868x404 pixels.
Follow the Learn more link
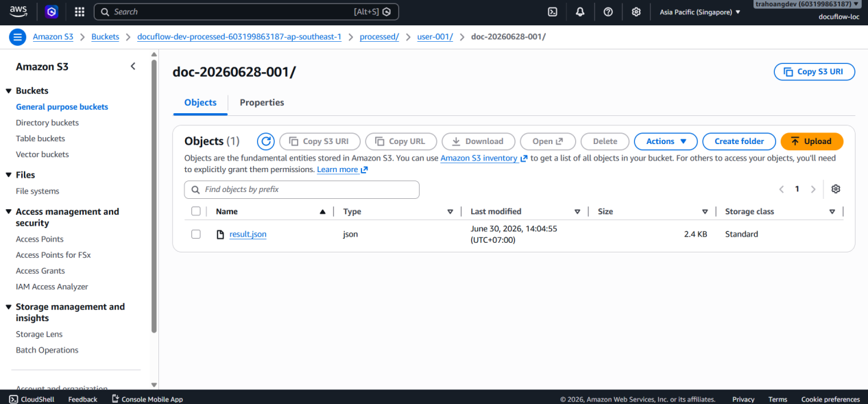tap(342, 170)
